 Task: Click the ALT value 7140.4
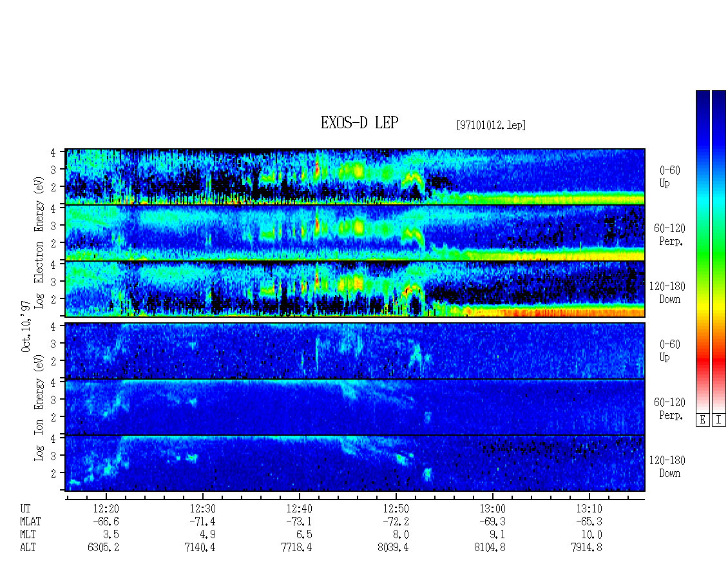click(x=200, y=548)
